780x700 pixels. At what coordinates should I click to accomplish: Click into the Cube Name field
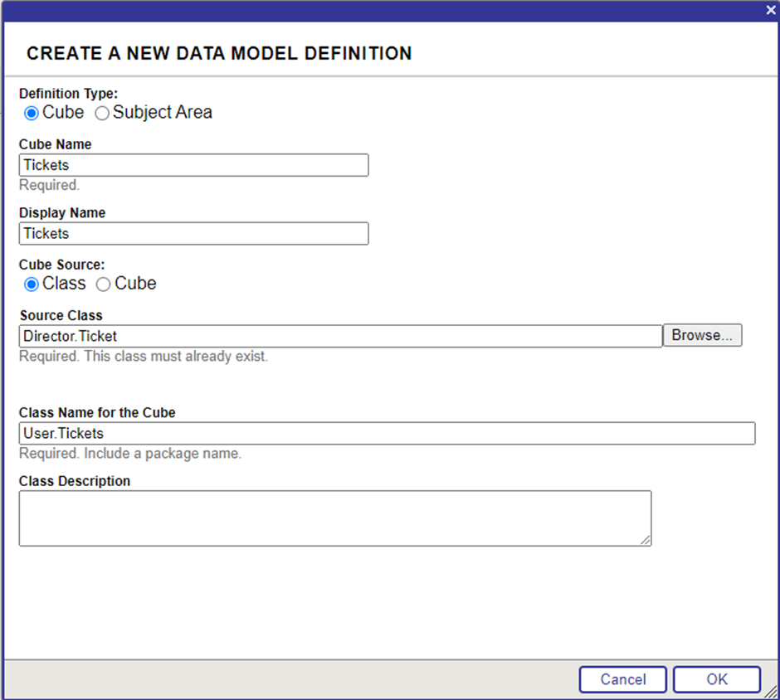point(193,165)
